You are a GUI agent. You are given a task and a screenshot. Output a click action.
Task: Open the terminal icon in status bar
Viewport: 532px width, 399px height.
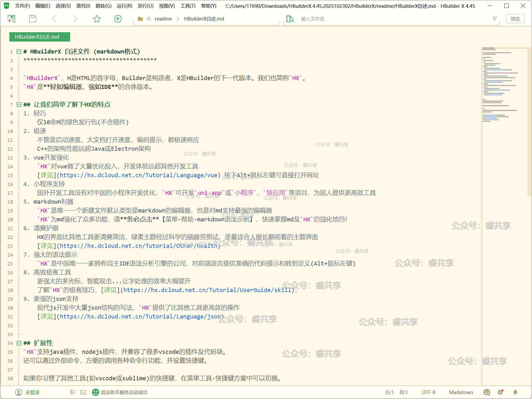coord(83,392)
